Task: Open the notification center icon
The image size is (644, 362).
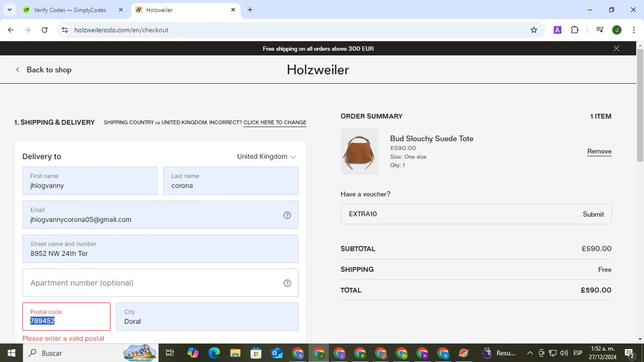Action: (630, 353)
